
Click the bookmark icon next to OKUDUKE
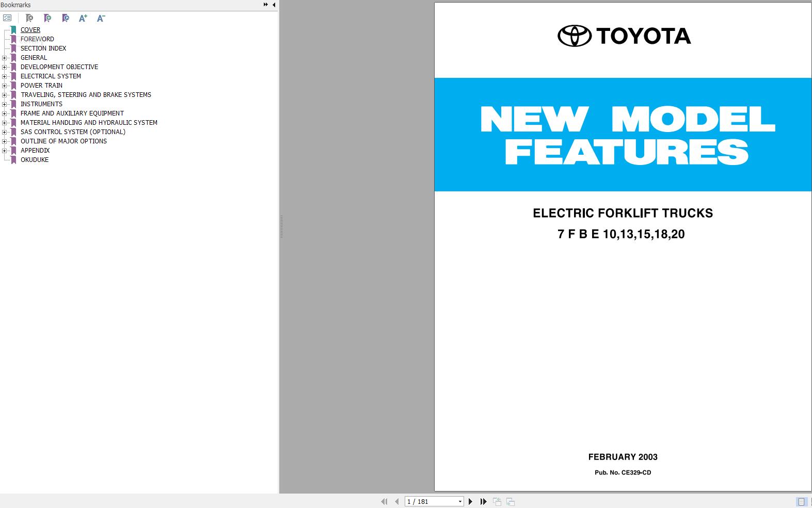14,160
